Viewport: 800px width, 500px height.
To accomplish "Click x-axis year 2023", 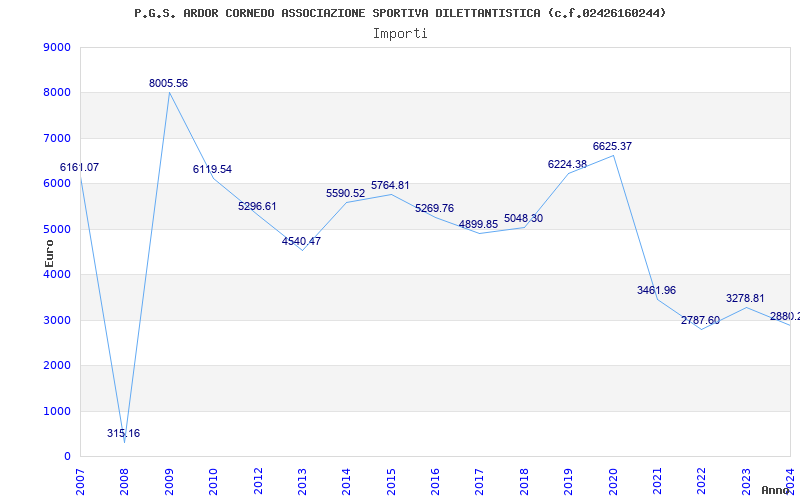I will (x=746, y=481).
